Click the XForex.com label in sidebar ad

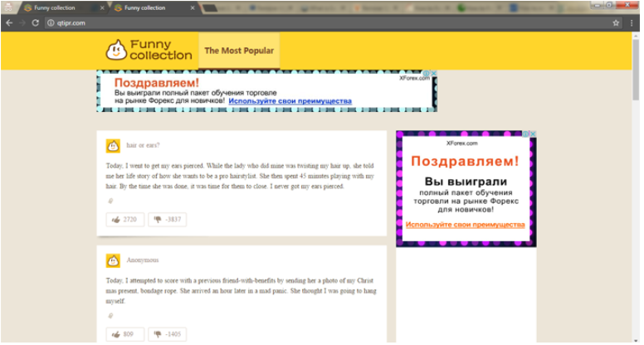pyautogui.click(x=462, y=143)
